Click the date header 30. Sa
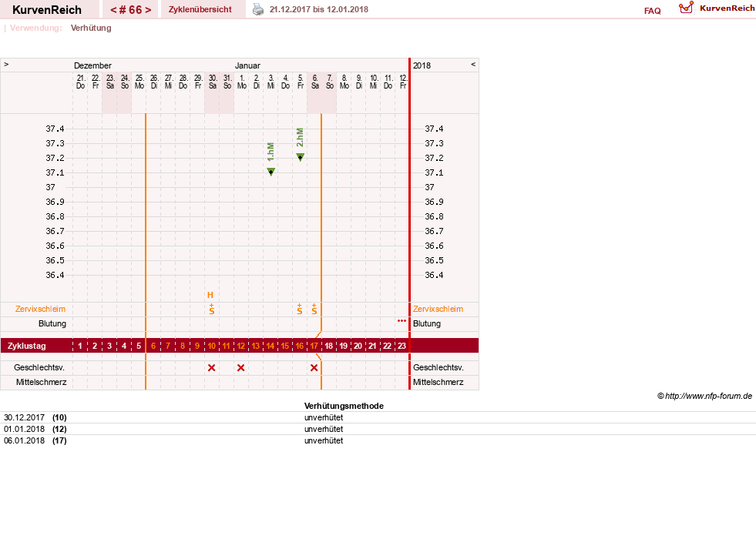Viewport: 756px width, 559px height. (x=212, y=82)
